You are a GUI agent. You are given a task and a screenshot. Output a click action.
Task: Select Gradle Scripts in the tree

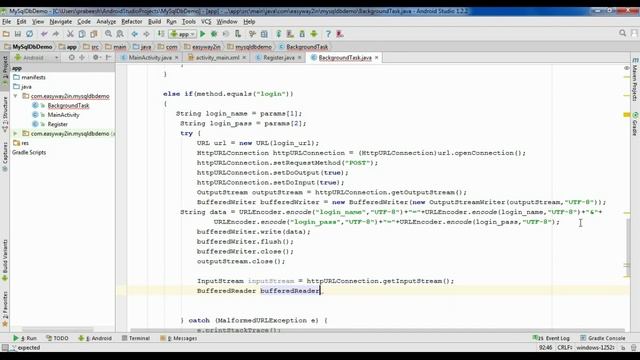[x=29, y=152]
